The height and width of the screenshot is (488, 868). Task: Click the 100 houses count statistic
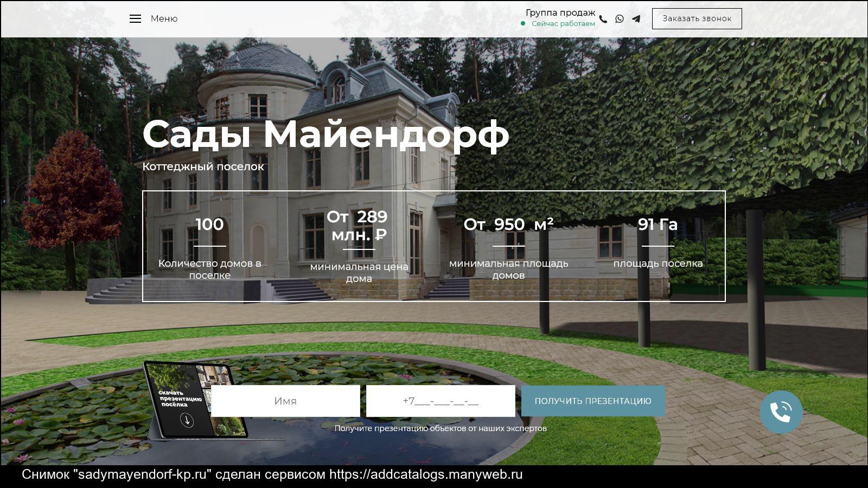209,224
